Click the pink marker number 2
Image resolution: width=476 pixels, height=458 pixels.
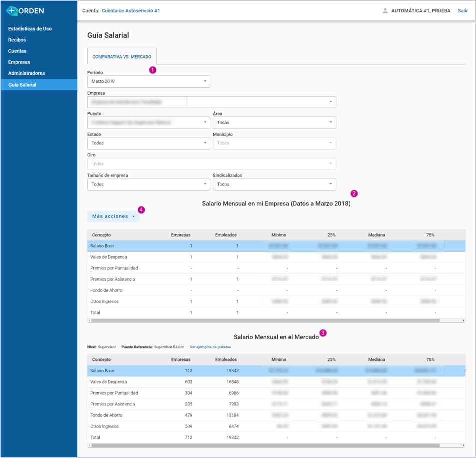click(354, 193)
